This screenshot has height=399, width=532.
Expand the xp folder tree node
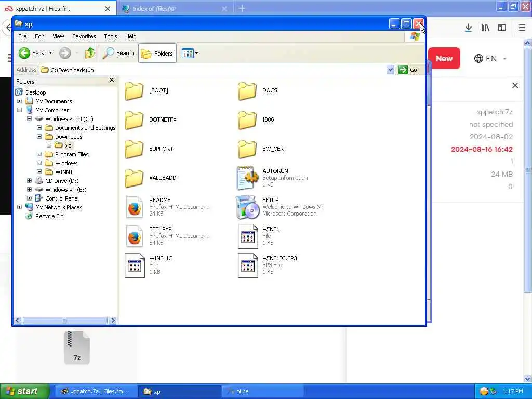coord(49,145)
